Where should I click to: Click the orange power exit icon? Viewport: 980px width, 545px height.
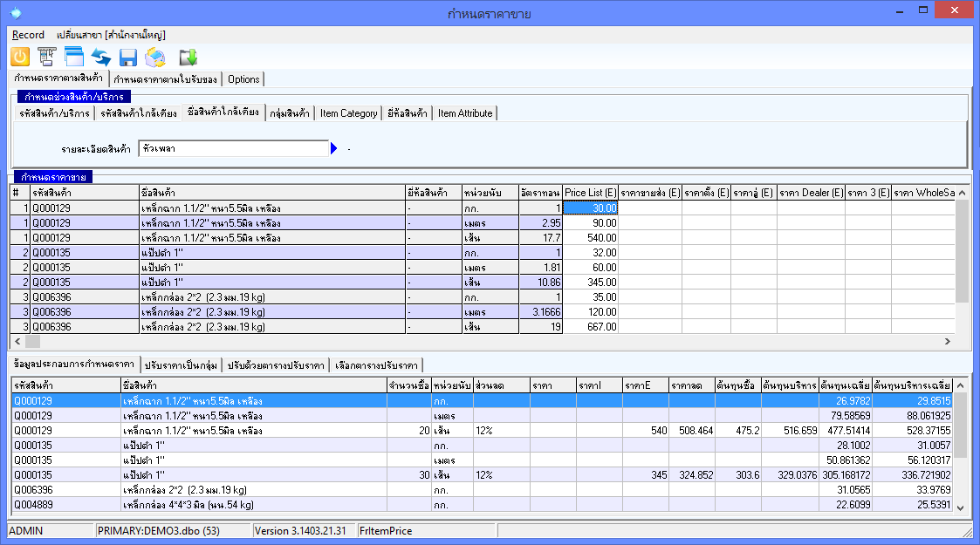point(20,58)
